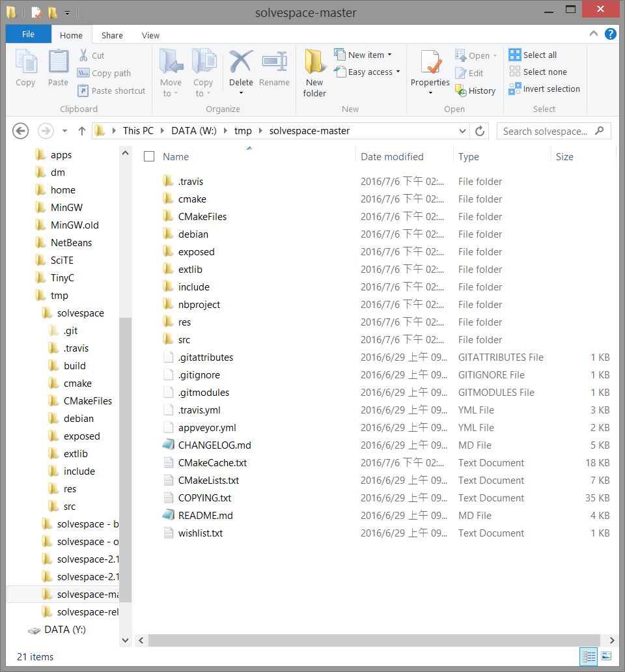Select the README.md file
Viewport: 625px width, 672px height.
click(x=205, y=515)
